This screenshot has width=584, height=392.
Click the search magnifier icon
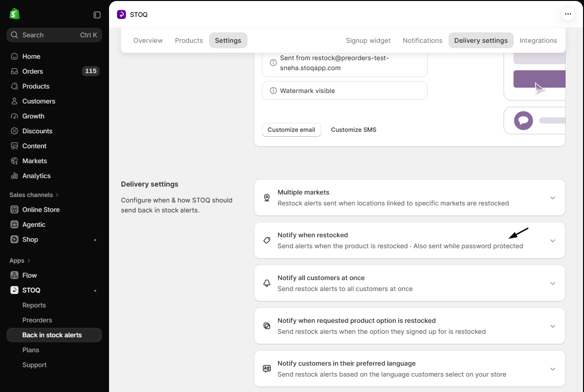coord(14,35)
